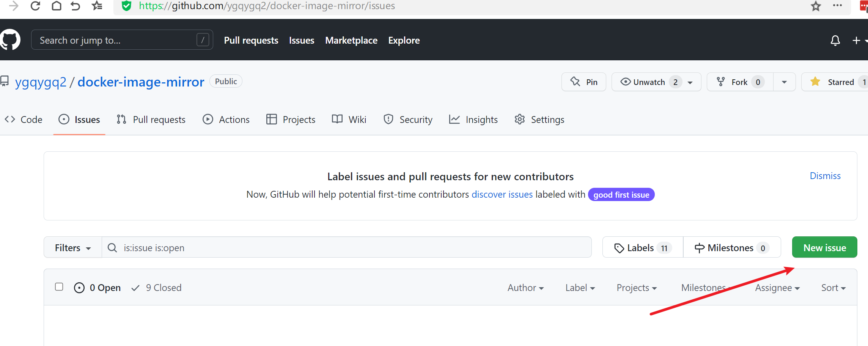Go to the Security tab

408,120
